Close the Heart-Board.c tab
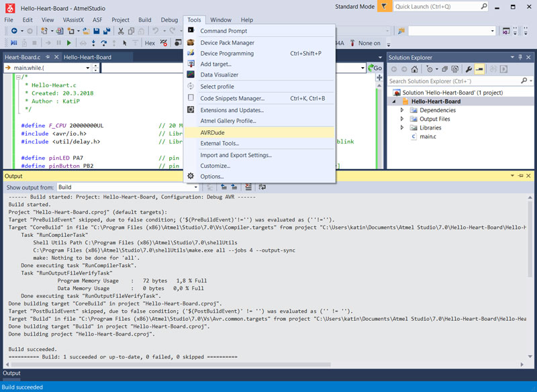This screenshot has width=537, height=392. point(56,57)
